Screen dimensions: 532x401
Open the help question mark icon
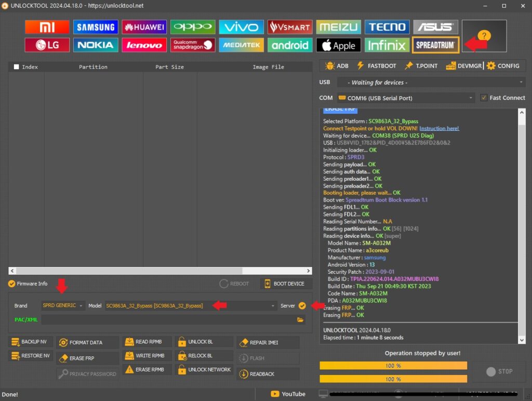click(484, 36)
